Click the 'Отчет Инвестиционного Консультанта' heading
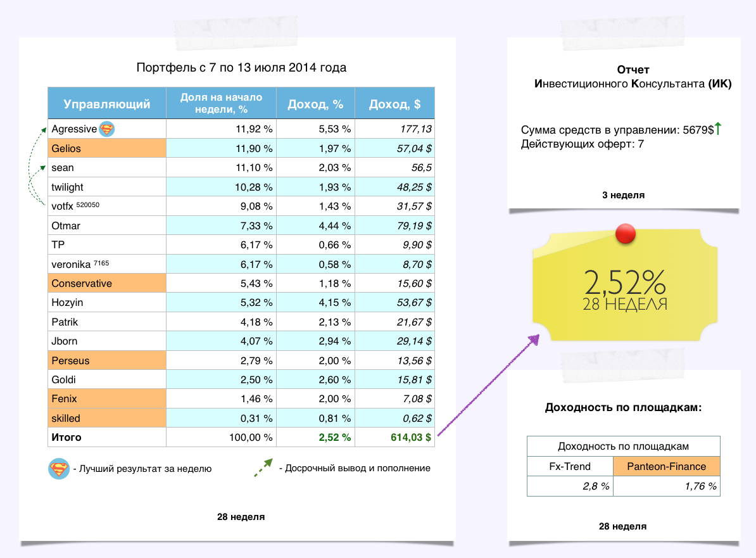This screenshot has height=558, width=756. (633, 77)
